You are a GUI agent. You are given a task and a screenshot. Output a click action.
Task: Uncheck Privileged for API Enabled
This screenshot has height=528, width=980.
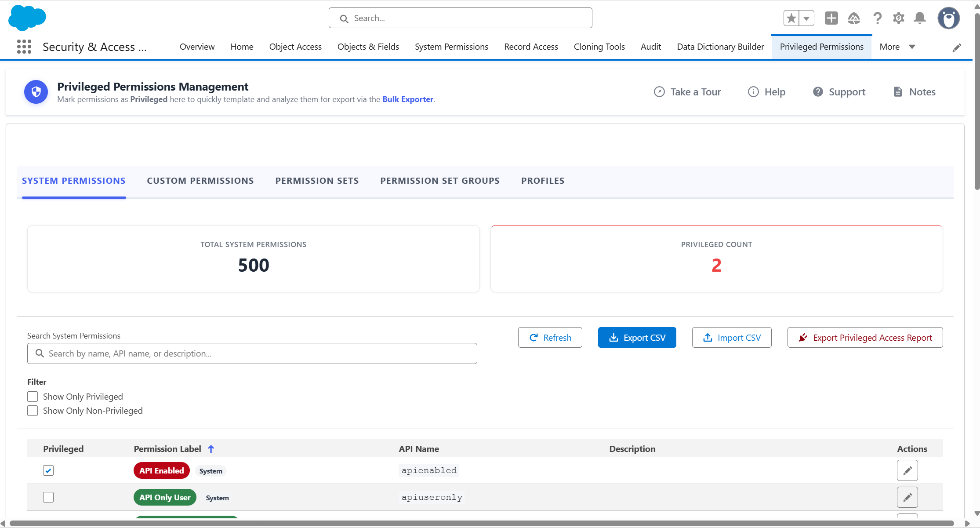[x=48, y=471]
